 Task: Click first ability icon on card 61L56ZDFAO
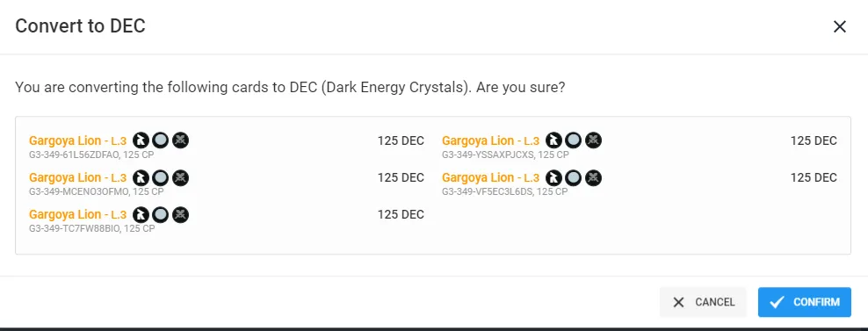(x=141, y=140)
